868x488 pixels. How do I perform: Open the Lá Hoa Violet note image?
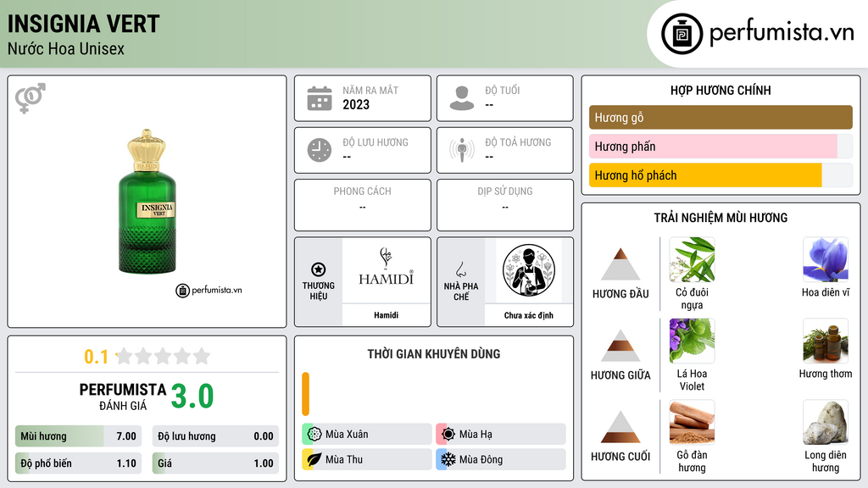[x=692, y=341]
